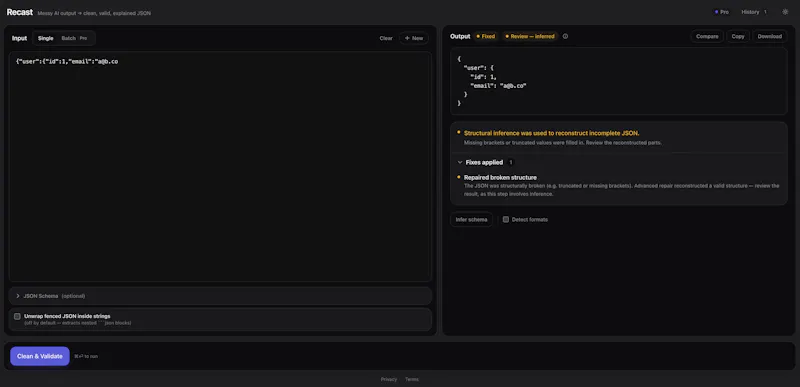Viewport: 800px width, 387px height.
Task: Open the Terms link
Action: 412,379
